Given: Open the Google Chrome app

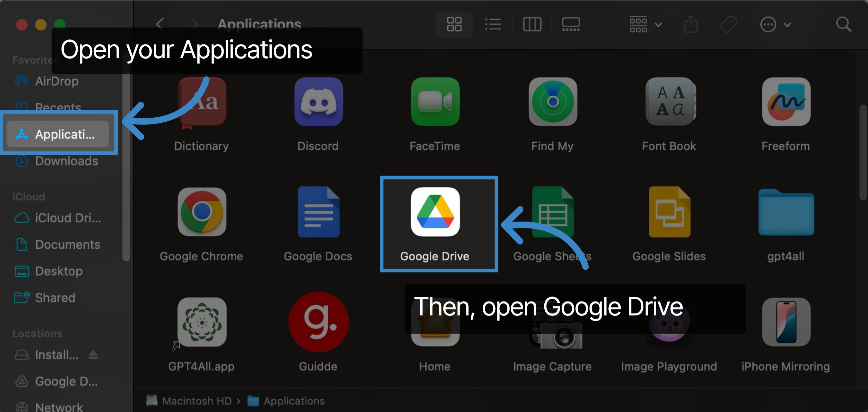Looking at the screenshot, I should 202,212.
